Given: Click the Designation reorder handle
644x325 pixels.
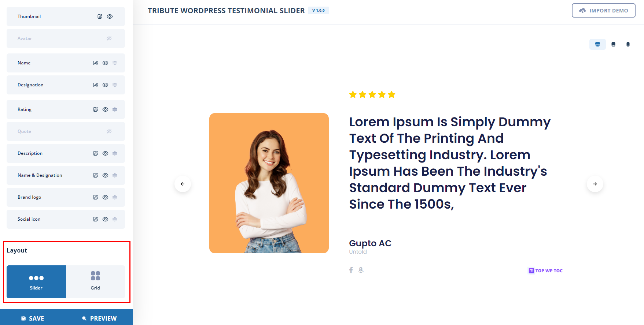Looking at the screenshot, I should [115, 85].
